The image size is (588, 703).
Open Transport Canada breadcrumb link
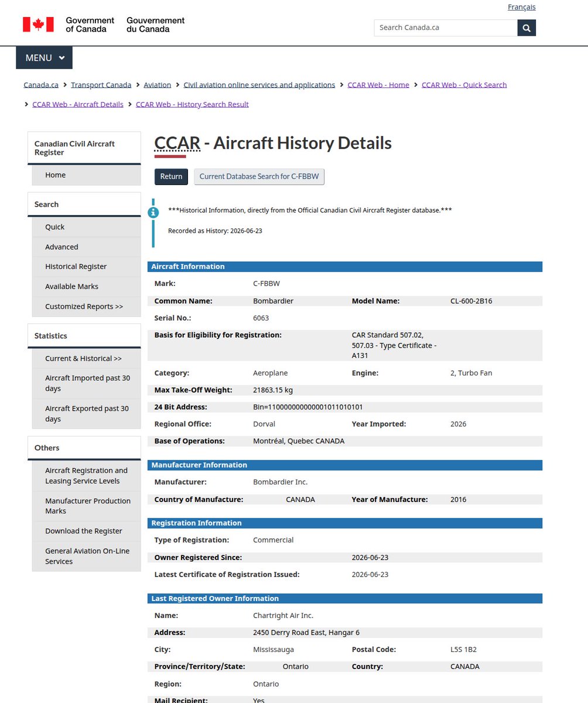(101, 85)
